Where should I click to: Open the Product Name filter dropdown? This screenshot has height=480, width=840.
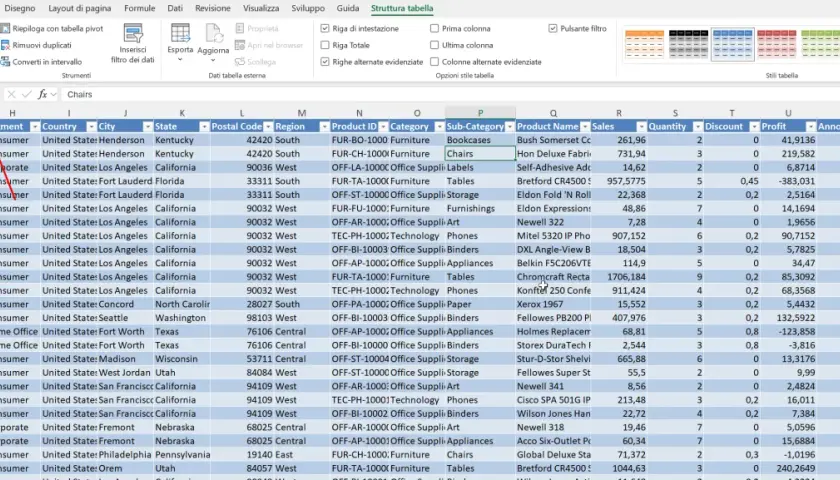point(585,126)
